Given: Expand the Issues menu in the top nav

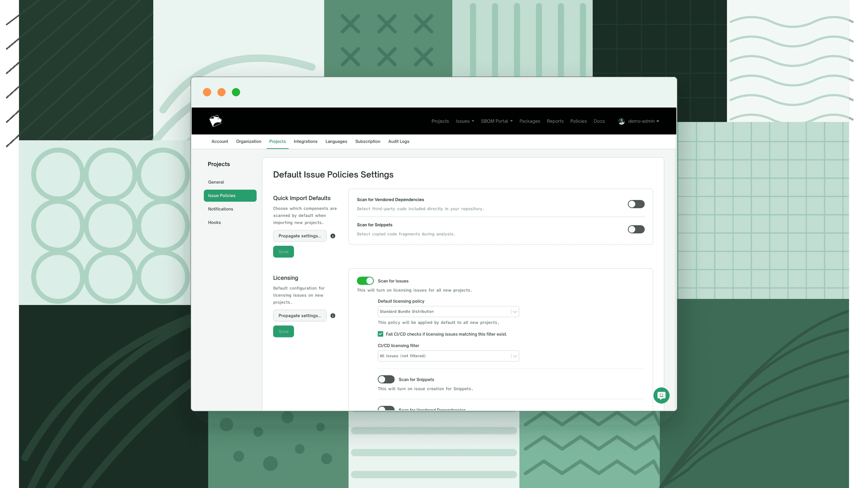Looking at the screenshot, I should 465,121.
